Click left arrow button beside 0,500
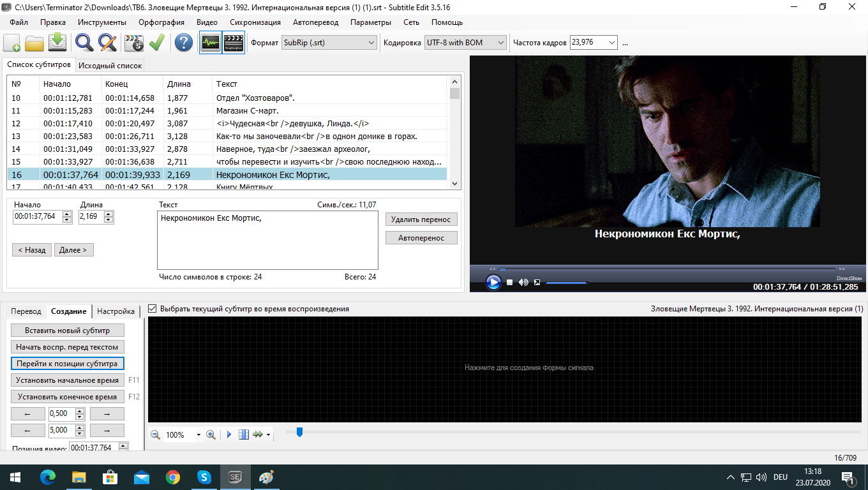Viewport: 868px width, 490px height. 28,414
